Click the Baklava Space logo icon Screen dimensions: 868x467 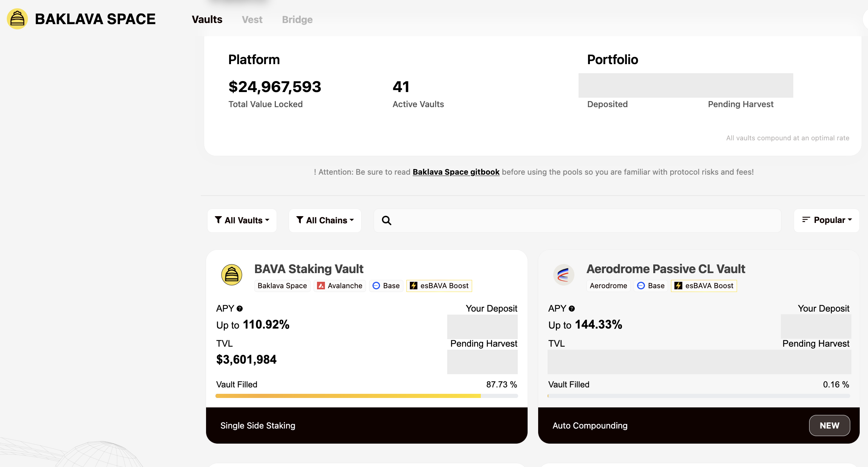[17, 19]
